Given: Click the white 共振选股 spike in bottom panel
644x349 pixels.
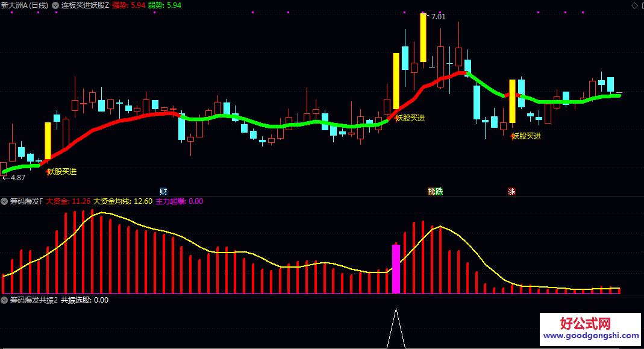Looking at the screenshot, I should [396, 329].
